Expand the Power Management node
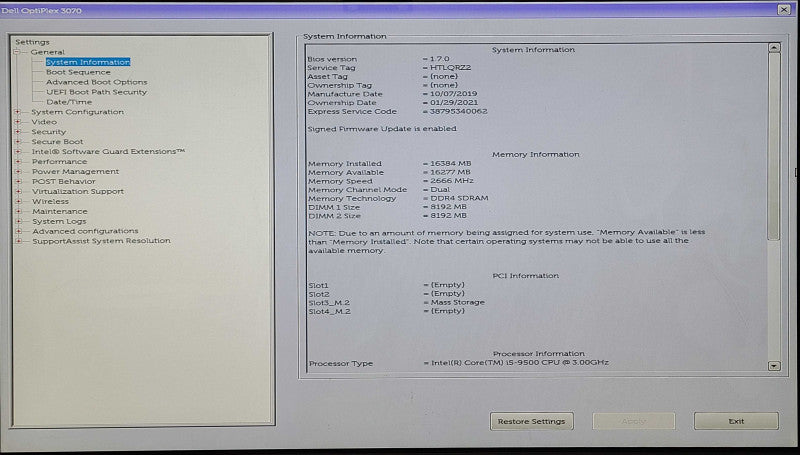 coord(18,171)
